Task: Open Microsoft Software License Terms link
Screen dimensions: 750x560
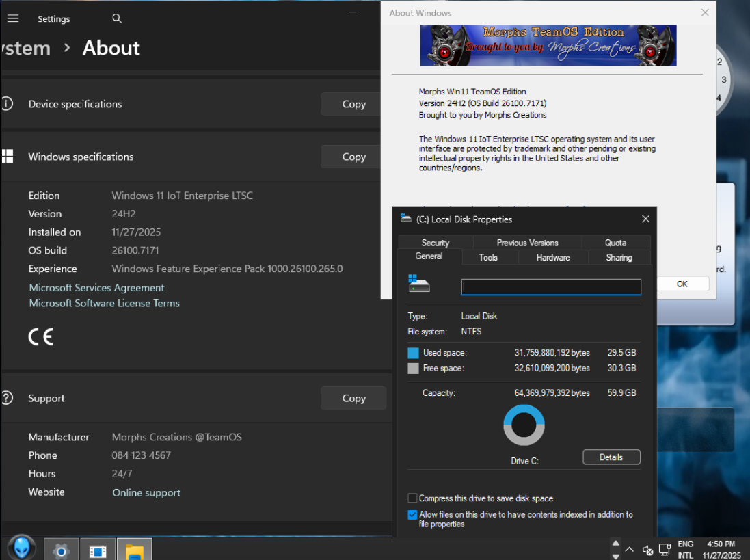Action: pos(104,303)
